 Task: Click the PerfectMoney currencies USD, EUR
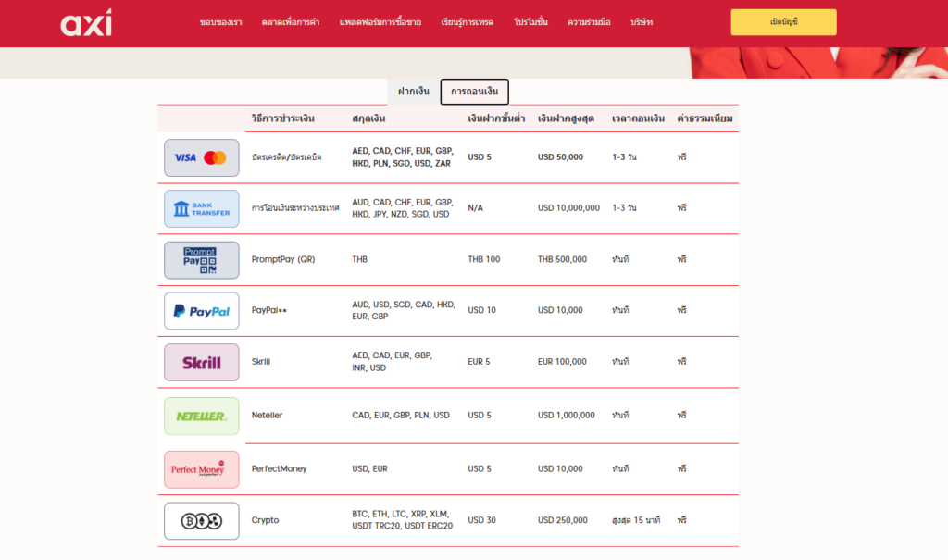click(370, 468)
